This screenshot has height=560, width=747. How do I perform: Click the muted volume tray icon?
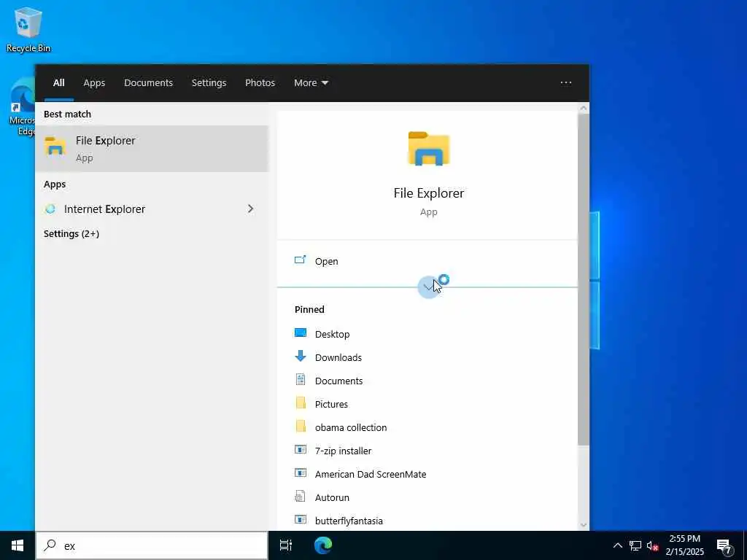pyautogui.click(x=652, y=545)
